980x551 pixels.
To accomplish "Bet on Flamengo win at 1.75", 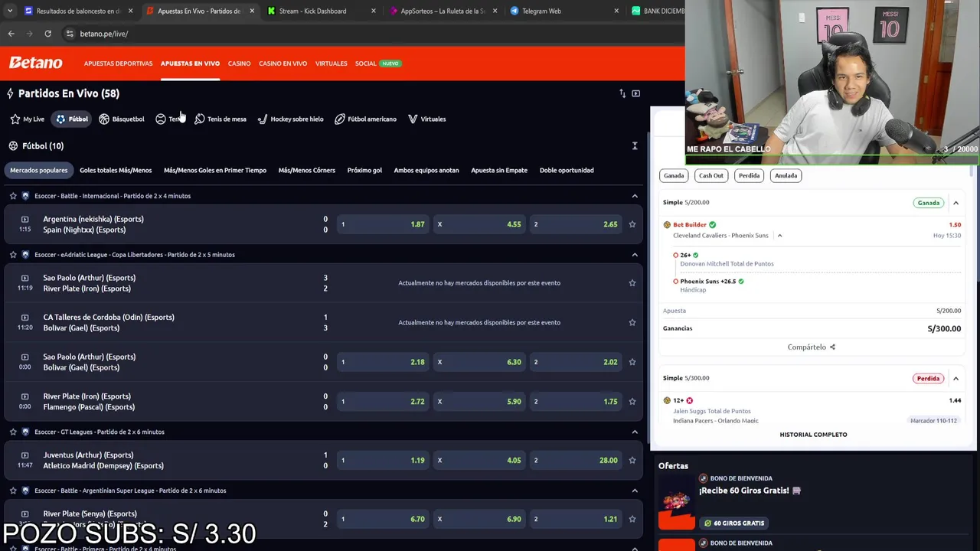I will (576, 402).
